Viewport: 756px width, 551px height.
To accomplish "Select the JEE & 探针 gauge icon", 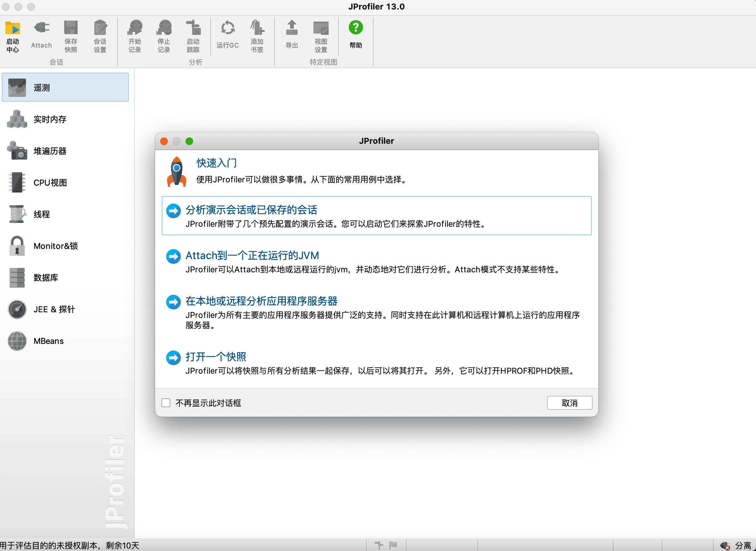I will click(17, 309).
